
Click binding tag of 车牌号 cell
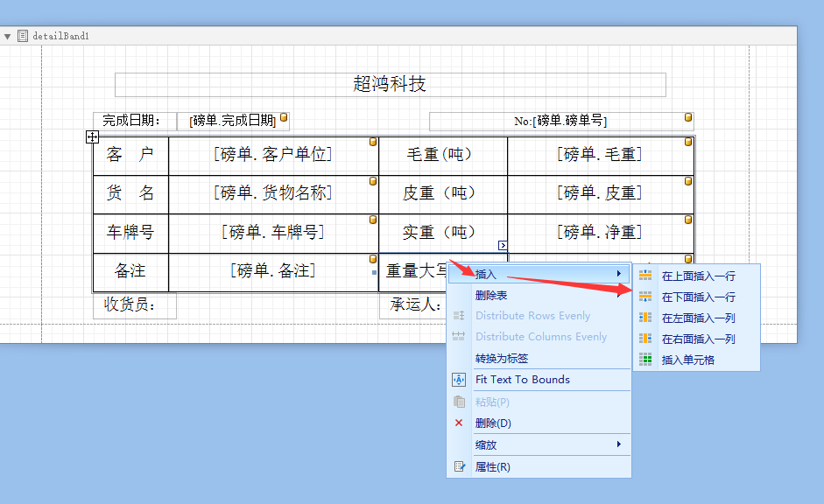pos(372,220)
